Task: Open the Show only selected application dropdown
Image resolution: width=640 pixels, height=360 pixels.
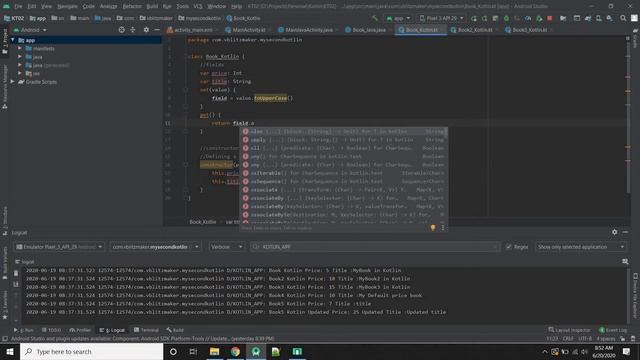Action: 580,247
